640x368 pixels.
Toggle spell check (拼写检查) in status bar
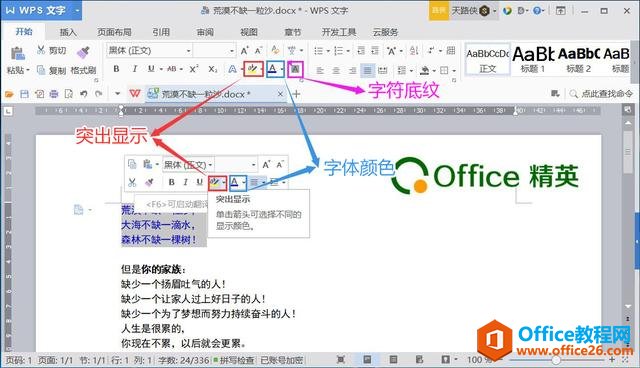[x=234, y=360]
